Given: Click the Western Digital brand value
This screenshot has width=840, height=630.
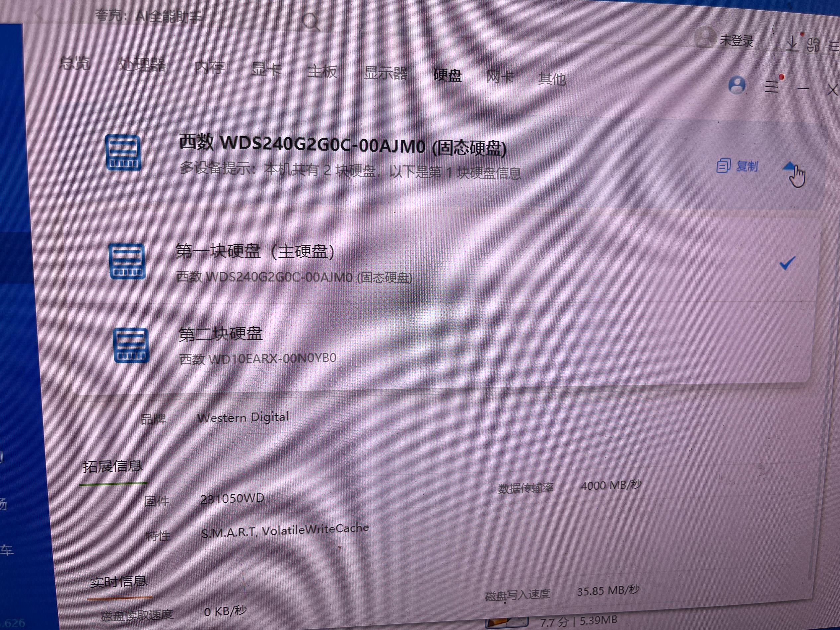Looking at the screenshot, I should tap(243, 417).
